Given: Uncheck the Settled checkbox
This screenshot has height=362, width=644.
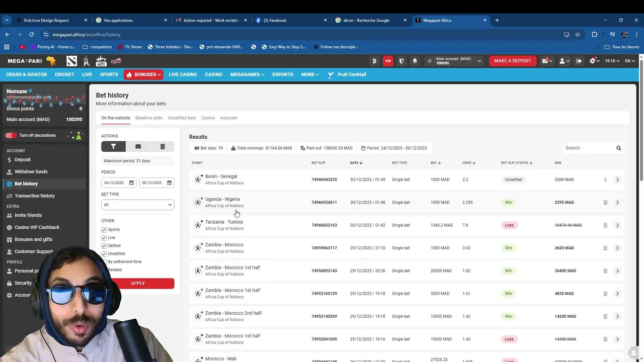Looking at the screenshot, I should point(104,246).
